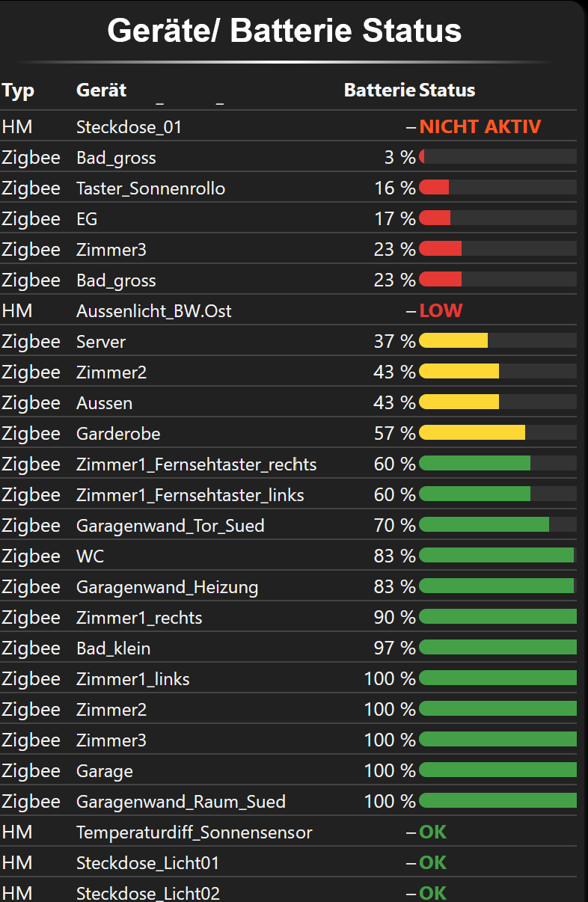Click the NICHT AKTIV status label
This screenshot has height=902, width=588.
(x=480, y=127)
